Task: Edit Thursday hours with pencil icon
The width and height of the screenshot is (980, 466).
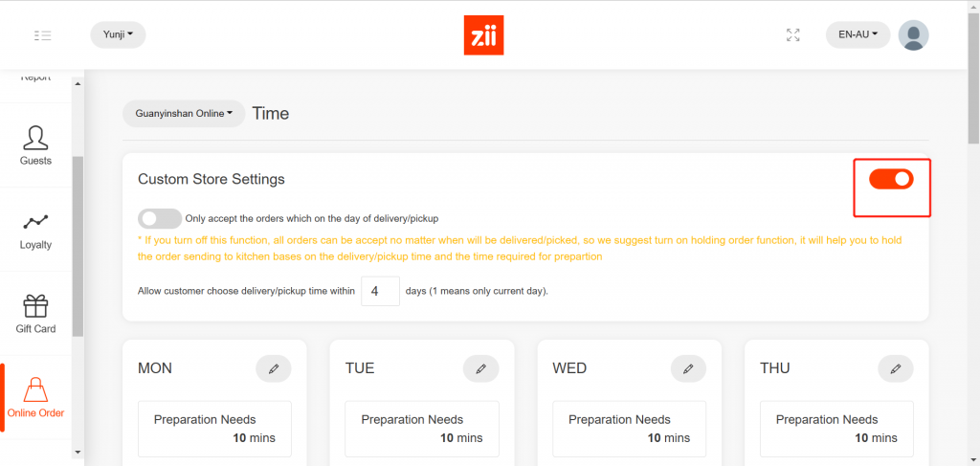Action: pos(895,368)
